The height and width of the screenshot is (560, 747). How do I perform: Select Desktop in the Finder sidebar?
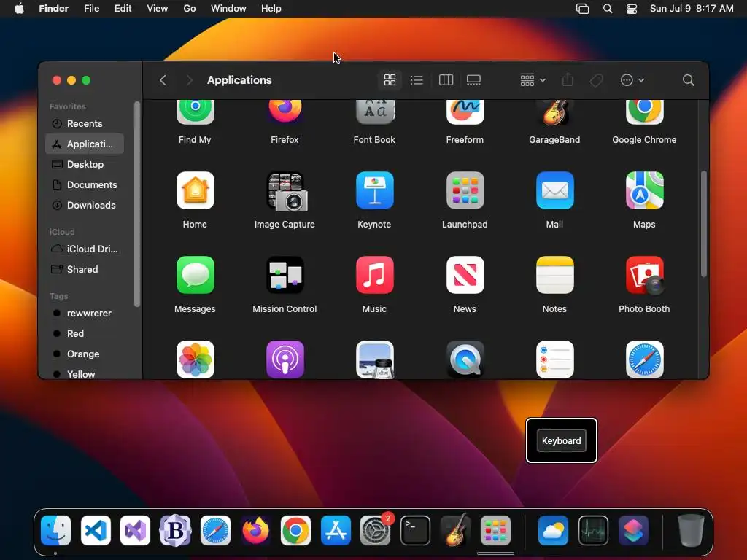[x=85, y=164]
